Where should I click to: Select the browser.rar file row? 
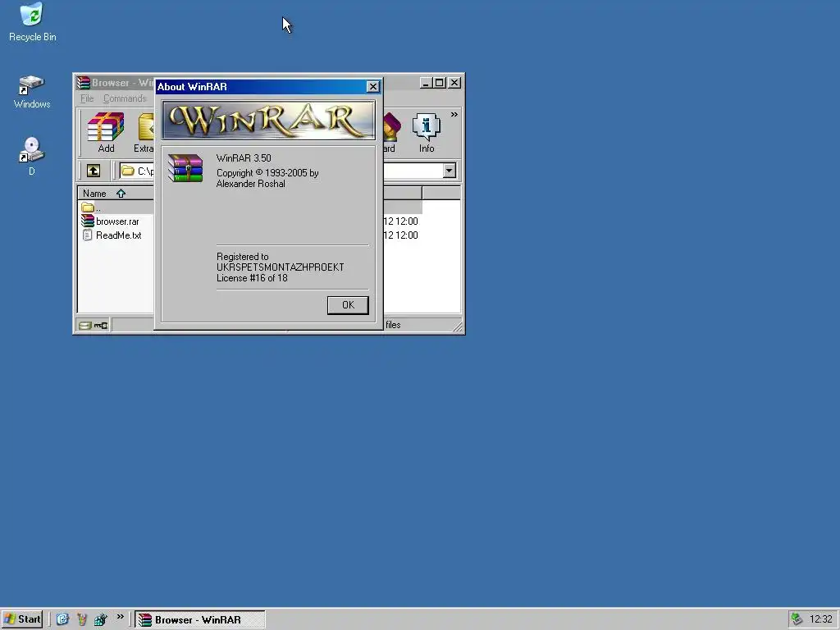pos(116,221)
